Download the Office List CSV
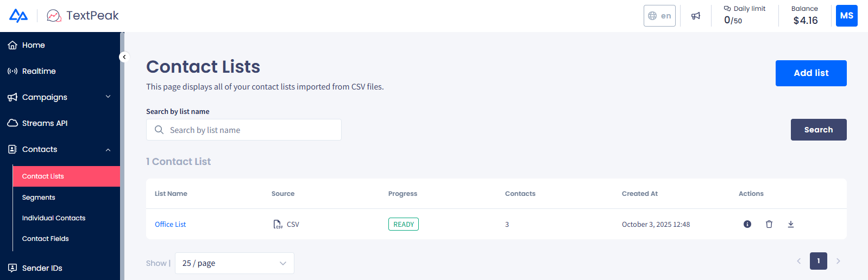The width and height of the screenshot is (868, 280). click(791, 224)
